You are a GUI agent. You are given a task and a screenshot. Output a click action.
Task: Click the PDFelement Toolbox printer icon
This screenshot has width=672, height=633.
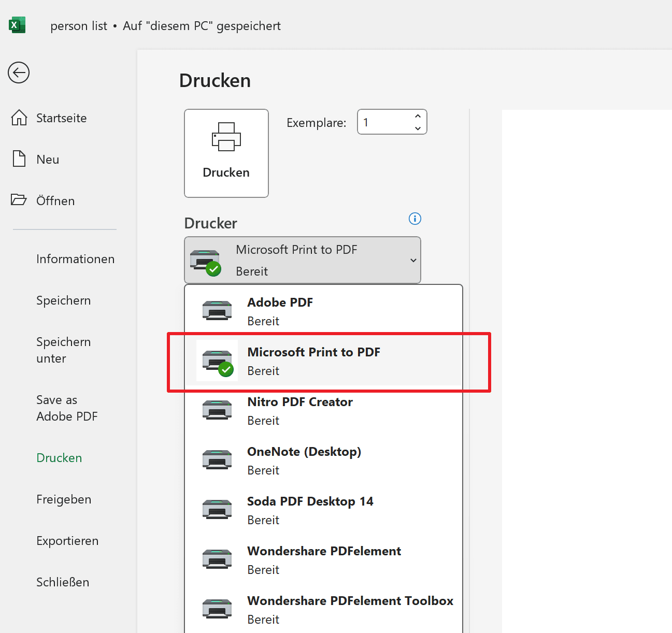click(217, 608)
